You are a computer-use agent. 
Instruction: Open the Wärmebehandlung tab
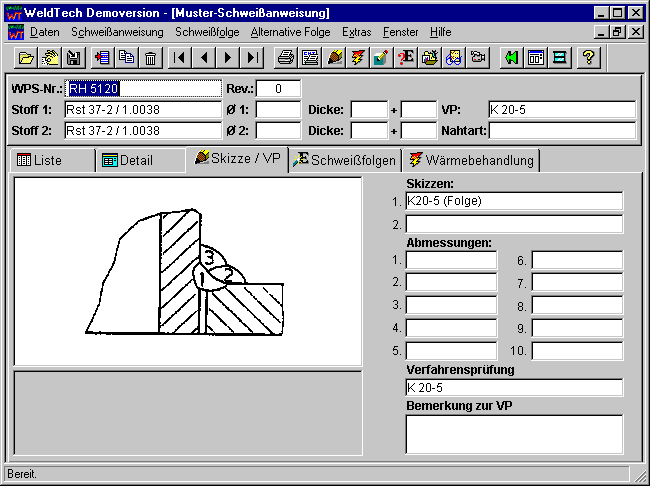pos(471,160)
